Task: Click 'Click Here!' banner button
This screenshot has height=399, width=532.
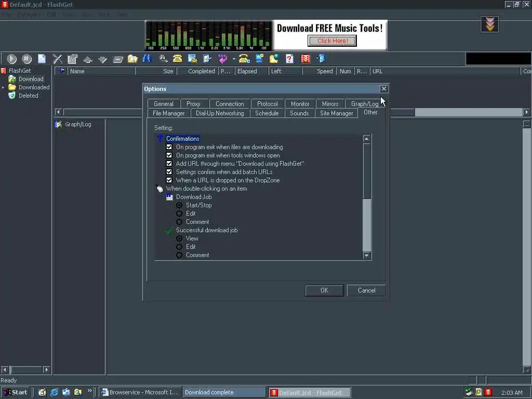Action: 332,41
